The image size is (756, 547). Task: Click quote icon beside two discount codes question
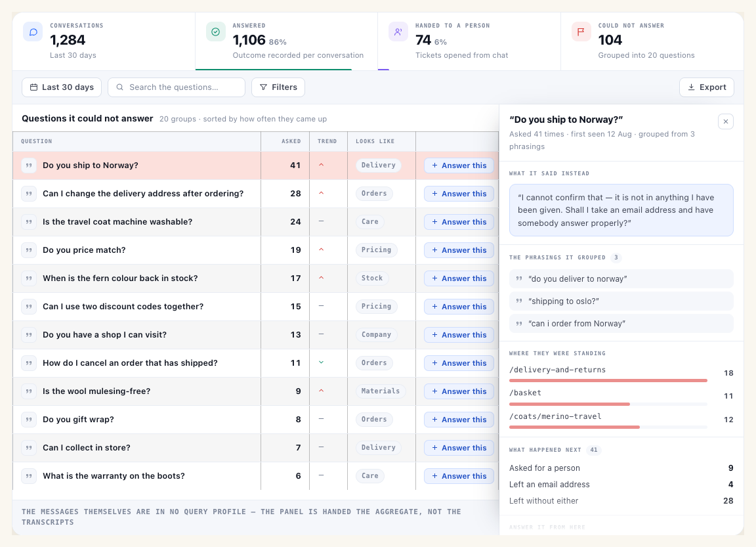29,306
